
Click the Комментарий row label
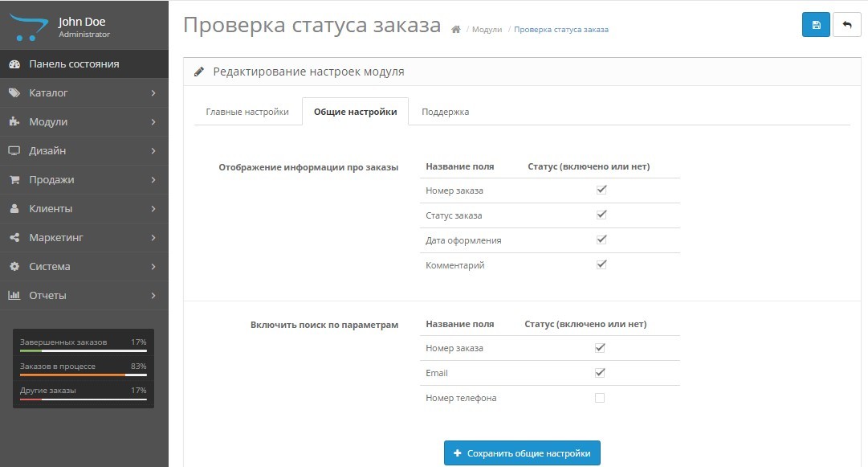455,265
